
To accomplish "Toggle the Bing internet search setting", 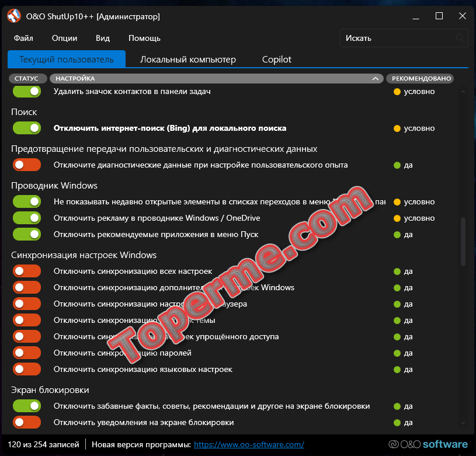I will tap(27, 128).
